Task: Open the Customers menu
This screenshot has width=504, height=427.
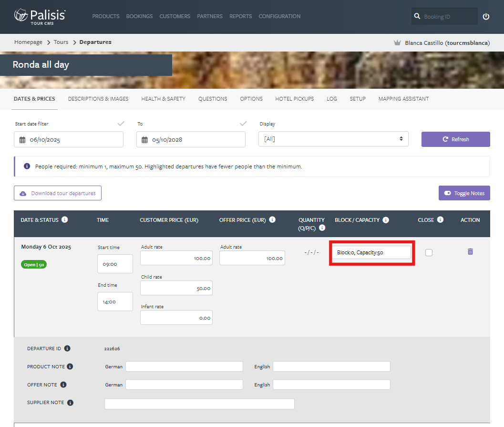Action: [175, 16]
